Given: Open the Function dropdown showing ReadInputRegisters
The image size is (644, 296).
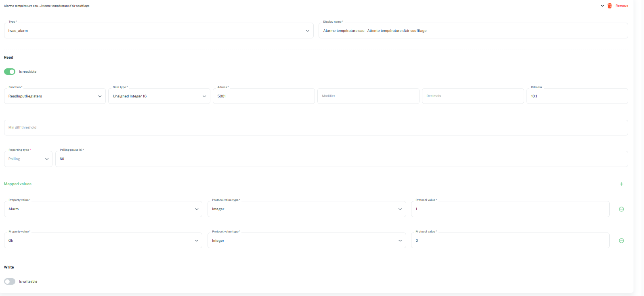Looking at the screenshot, I should [x=55, y=96].
